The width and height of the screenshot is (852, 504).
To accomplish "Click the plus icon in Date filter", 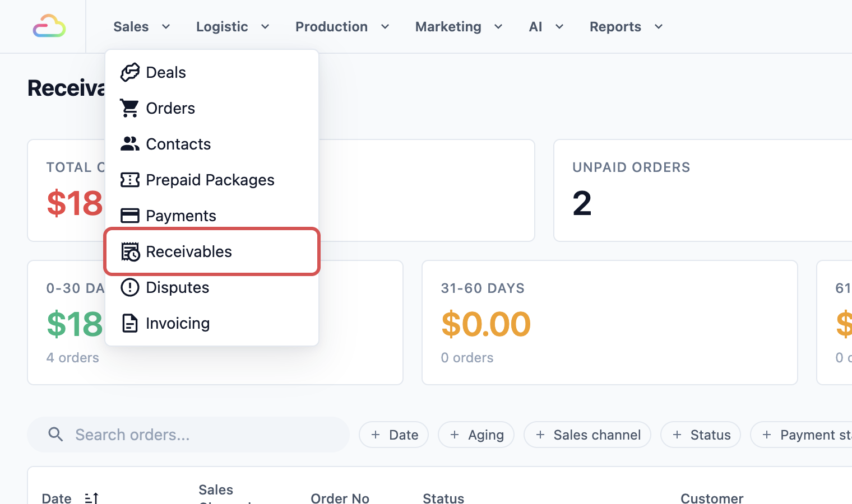I will [x=376, y=435].
